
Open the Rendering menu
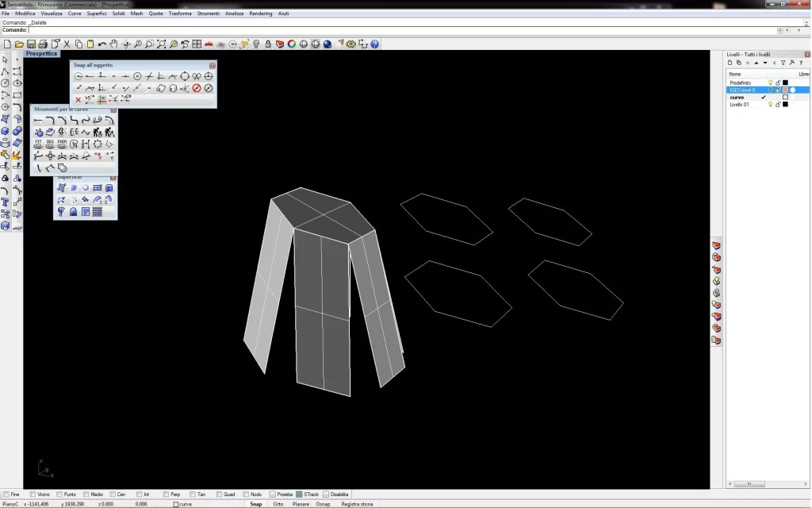coord(260,13)
